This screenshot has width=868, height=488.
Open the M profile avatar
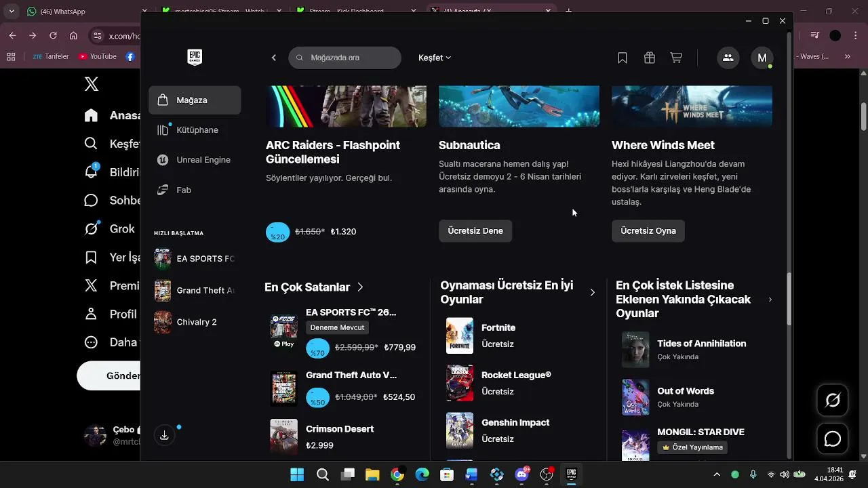tap(762, 58)
